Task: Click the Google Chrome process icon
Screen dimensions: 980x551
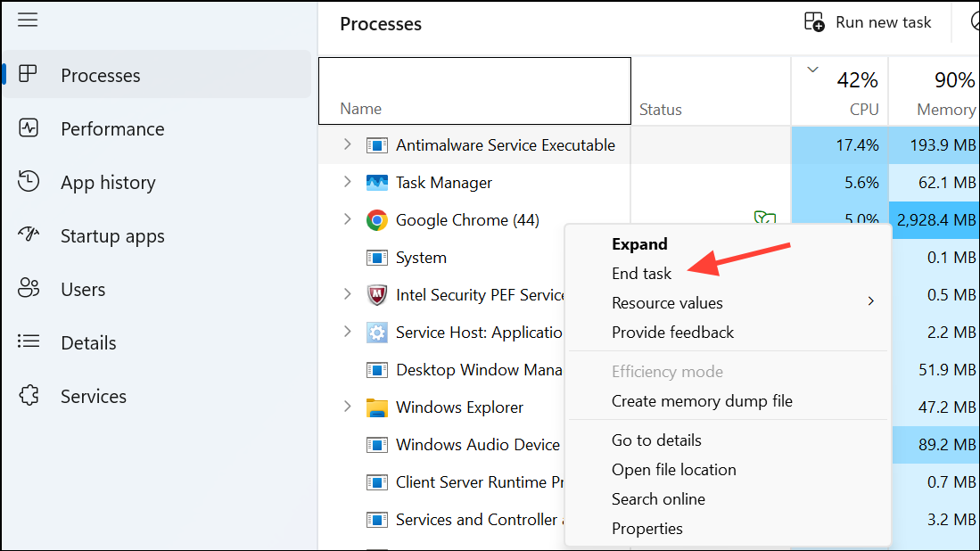Action: (x=376, y=219)
